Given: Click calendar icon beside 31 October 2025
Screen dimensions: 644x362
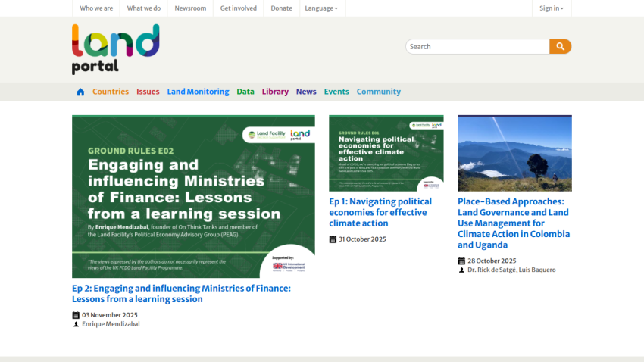Looking at the screenshot, I should (x=333, y=239).
